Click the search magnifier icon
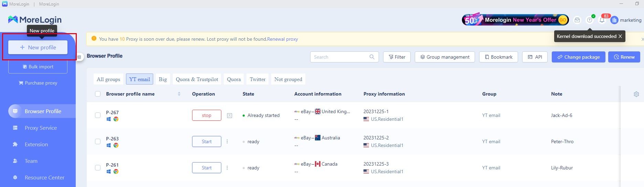644x187 pixels. coord(372,57)
